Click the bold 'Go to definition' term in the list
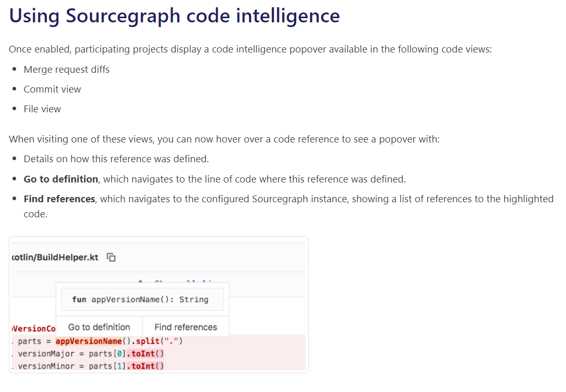This screenshot has width=566, height=392. click(61, 179)
